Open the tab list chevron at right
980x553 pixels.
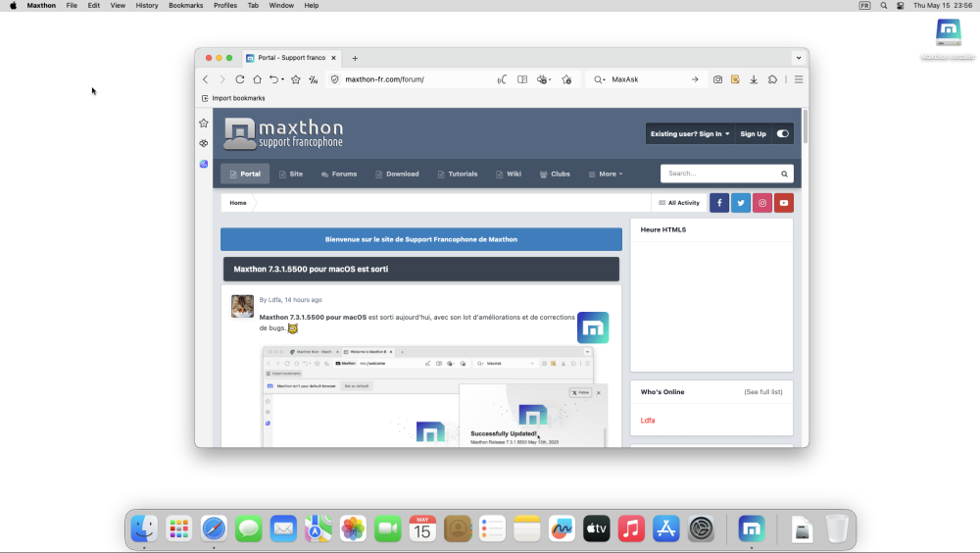799,58
